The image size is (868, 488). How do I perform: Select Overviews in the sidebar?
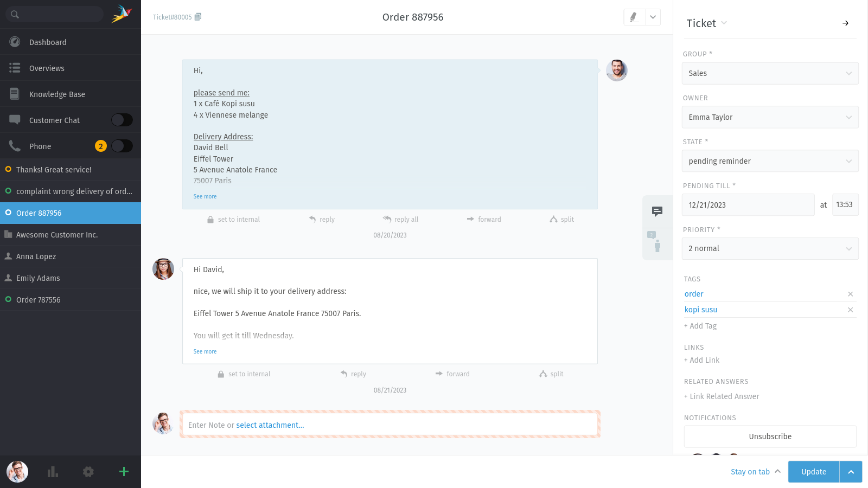pos(47,68)
